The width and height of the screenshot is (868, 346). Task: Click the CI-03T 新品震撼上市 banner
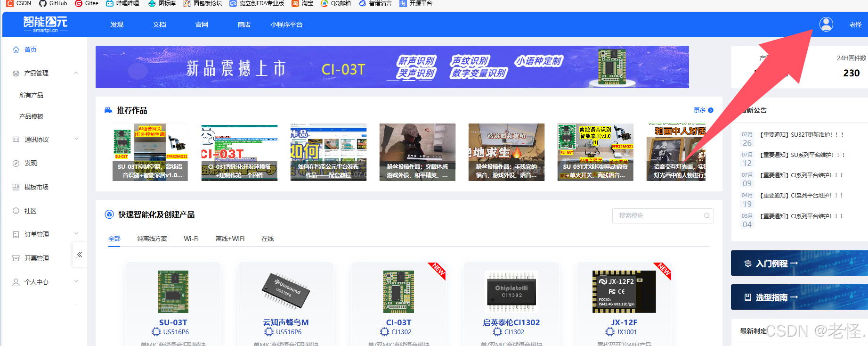click(x=392, y=67)
